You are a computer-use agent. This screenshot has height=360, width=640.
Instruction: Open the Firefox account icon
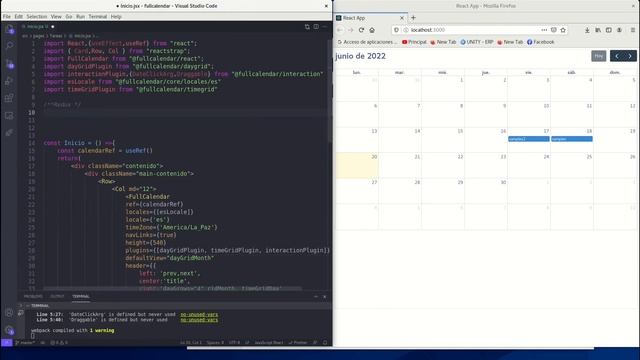point(619,30)
